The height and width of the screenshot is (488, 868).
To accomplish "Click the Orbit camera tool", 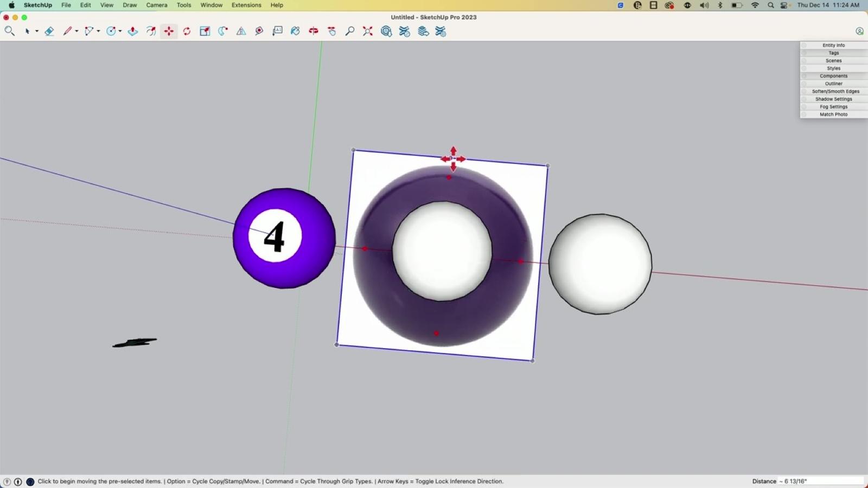I will 314,31.
